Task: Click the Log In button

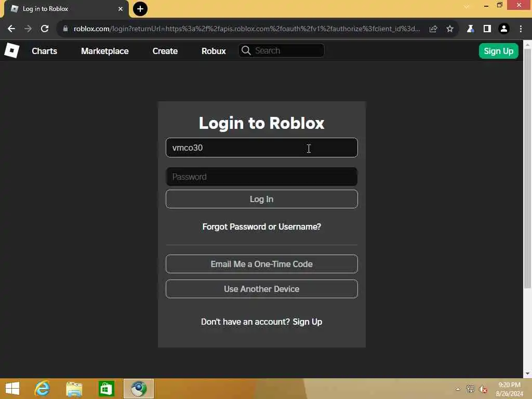Action: pos(262,199)
